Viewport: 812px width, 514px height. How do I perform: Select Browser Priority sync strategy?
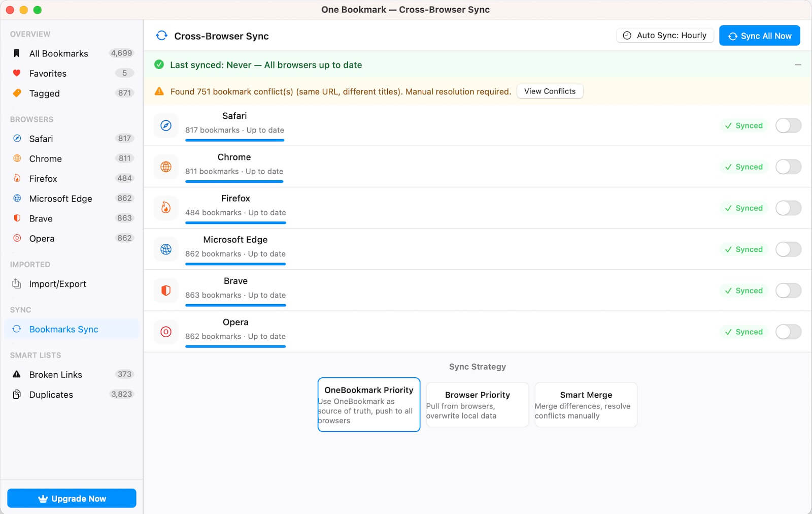click(x=478, y=404)
